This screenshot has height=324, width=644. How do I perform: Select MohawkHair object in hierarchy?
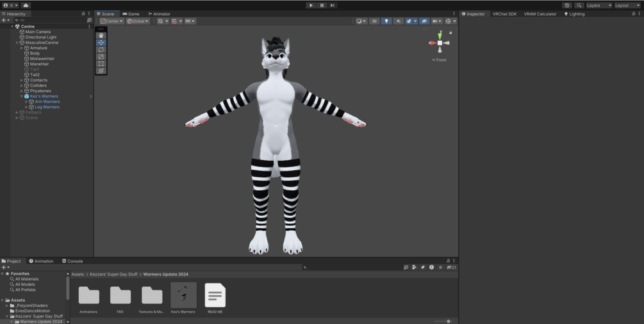click(42, 59)
